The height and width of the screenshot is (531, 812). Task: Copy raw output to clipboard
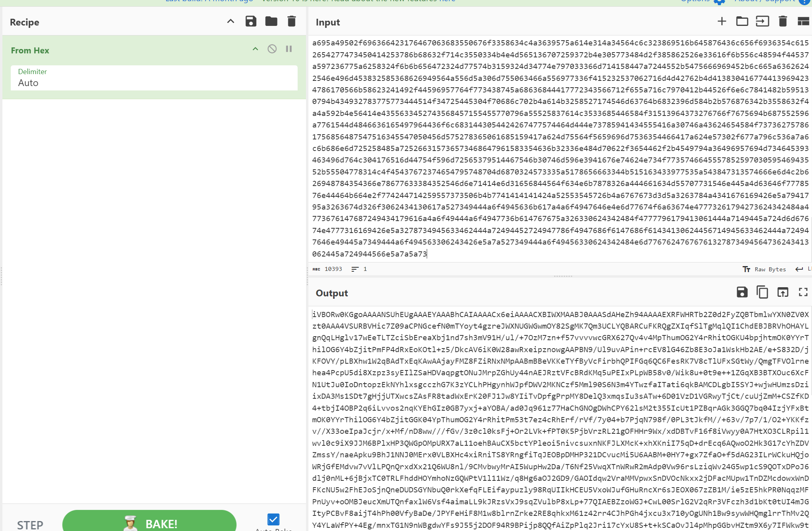[x=762, y=292]
